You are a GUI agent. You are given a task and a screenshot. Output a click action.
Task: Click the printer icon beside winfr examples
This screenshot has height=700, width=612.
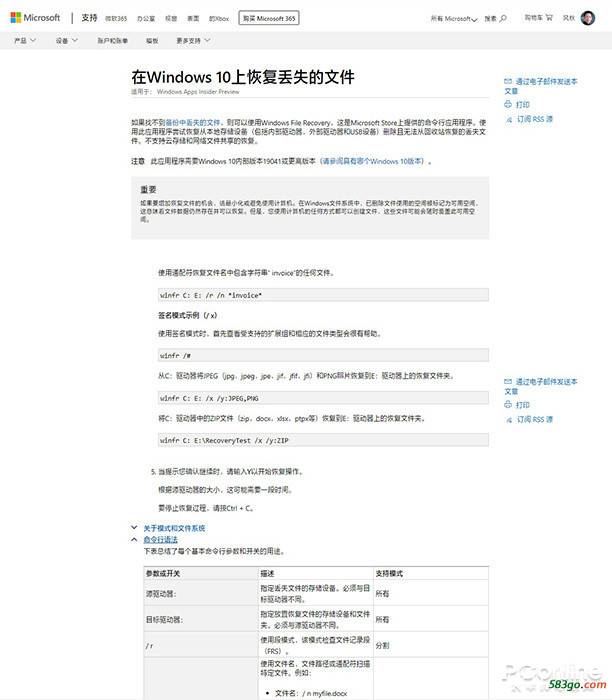[508, 404]
